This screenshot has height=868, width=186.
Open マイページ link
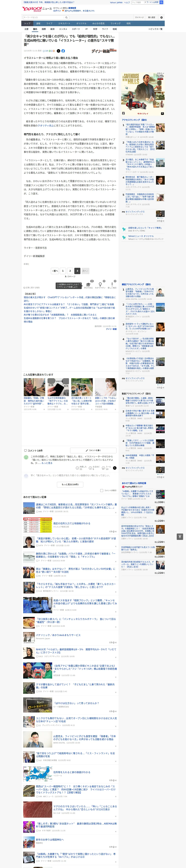pos(139,18)
